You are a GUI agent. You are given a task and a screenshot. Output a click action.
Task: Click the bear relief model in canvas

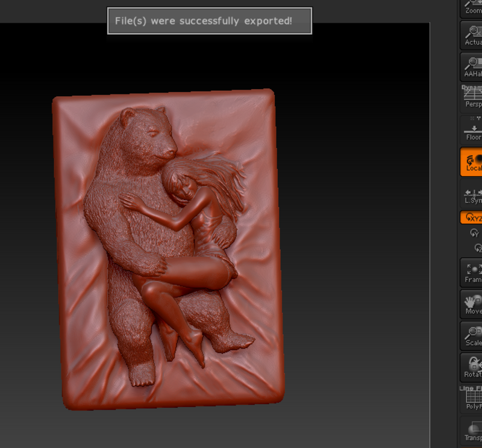pos(169,249)
